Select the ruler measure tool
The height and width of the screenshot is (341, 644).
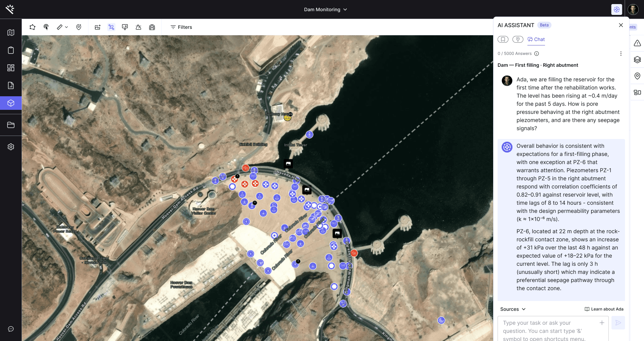(60, 27)
